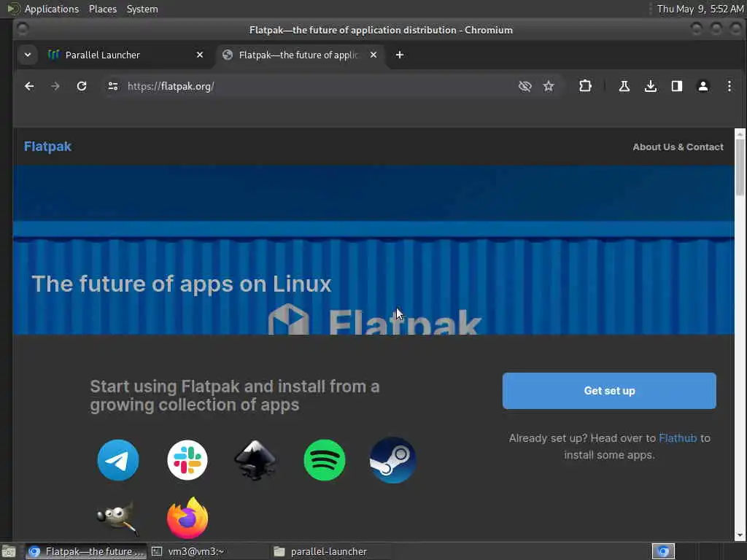
Task: Click the Flatpak logo link in header
Action: [x=47, y=146]
